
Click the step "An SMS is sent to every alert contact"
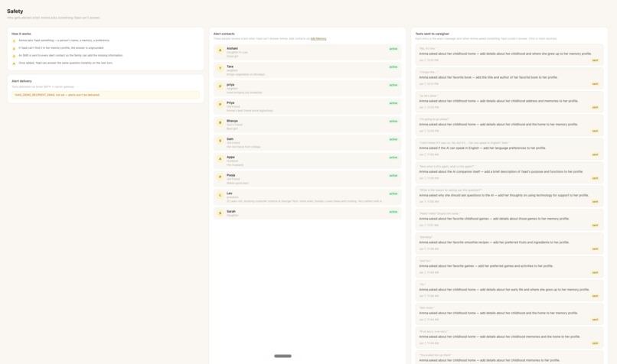click(x=71, y=55)
